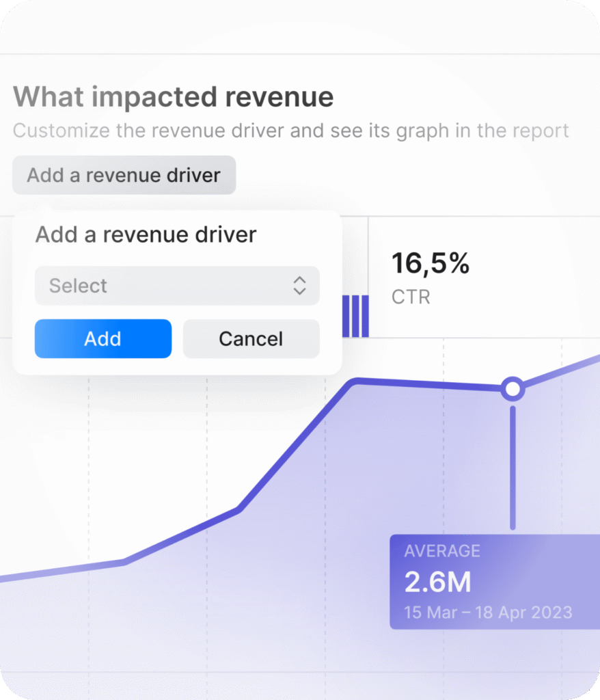Click the up-down chevron in Select field
The image size is (600, 700).
pos(299,286)
